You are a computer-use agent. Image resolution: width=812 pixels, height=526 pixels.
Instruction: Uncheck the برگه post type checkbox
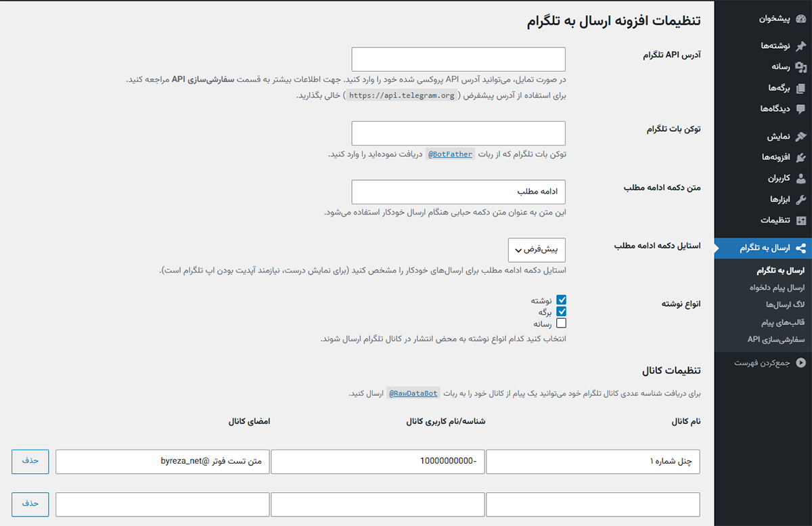tap(561, 311)
